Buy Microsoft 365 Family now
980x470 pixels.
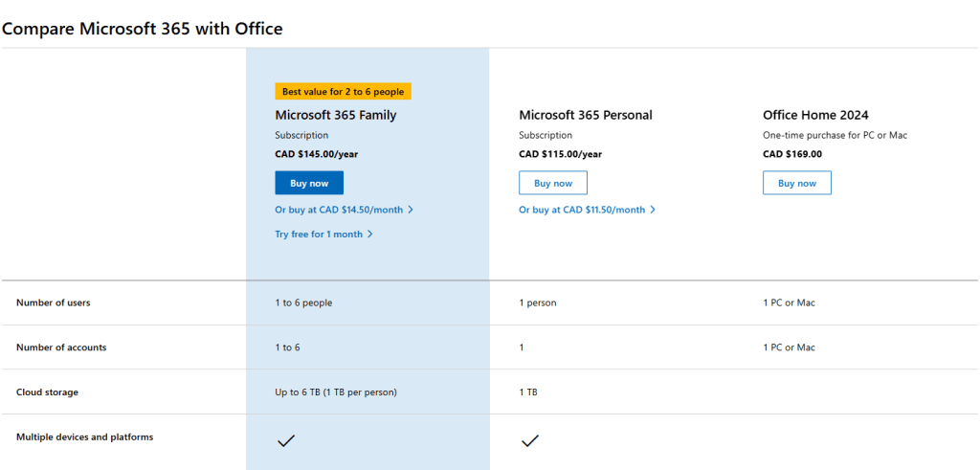pyautogui.click(x=309, y=183)
